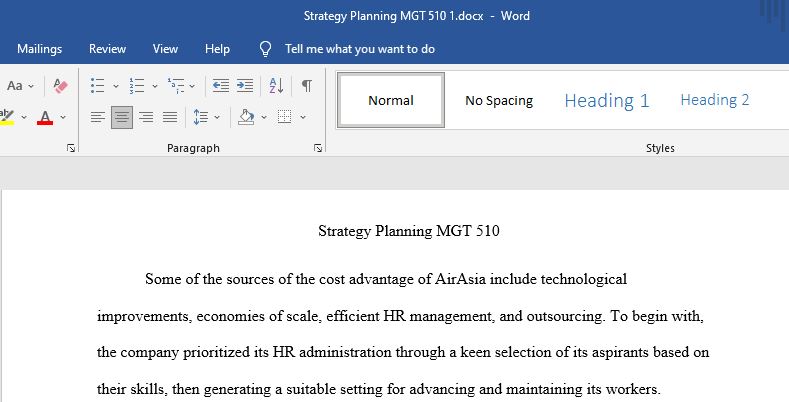The height and width of the screenshot is (402, 789).
Task: Apply the No Spacing style
Action: [499, 101]
